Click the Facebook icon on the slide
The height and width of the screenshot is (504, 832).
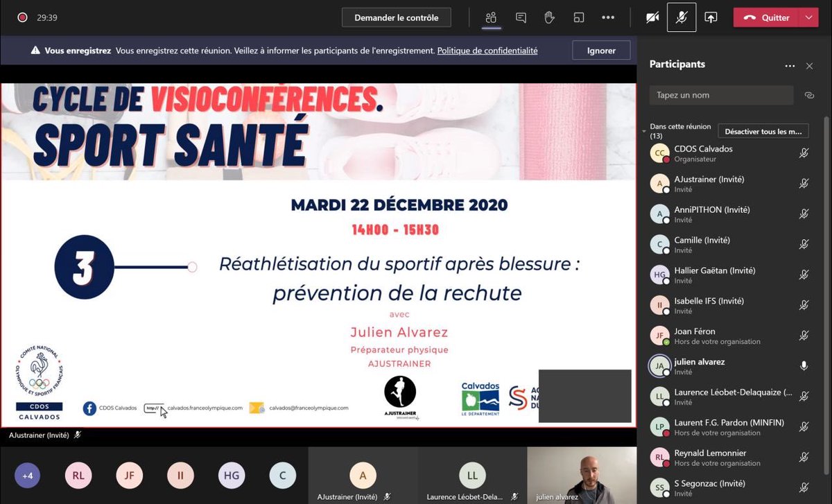pyautogui.click(x=89, y=408)
